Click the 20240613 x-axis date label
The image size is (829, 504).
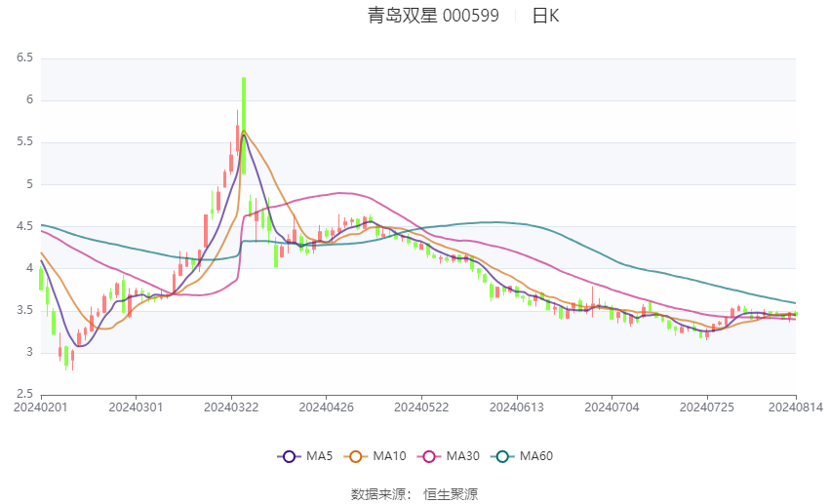517,407
